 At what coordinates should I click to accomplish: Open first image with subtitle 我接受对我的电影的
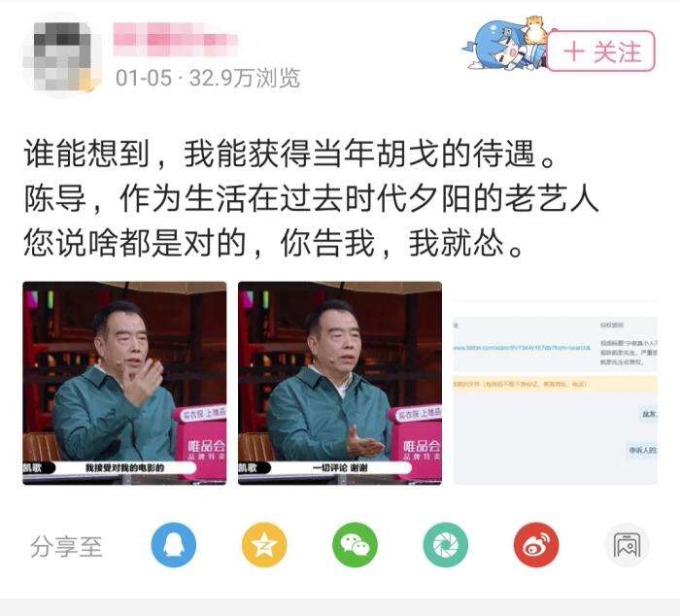pos(124,383)
